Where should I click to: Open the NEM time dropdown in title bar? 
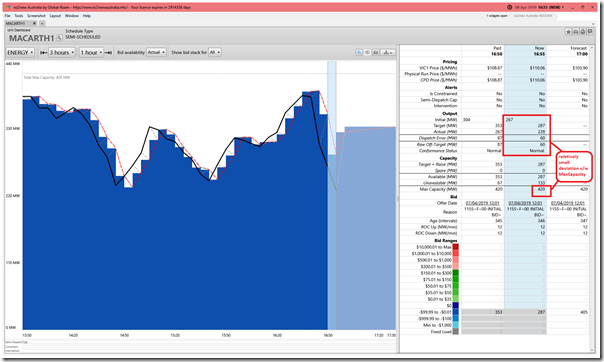539,7
